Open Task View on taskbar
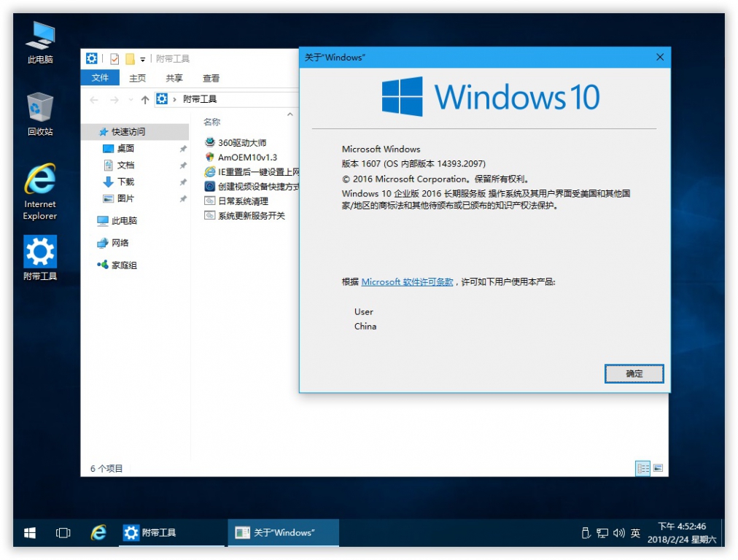This screenshot has height=560, width=738. click(x=63, y=533)
